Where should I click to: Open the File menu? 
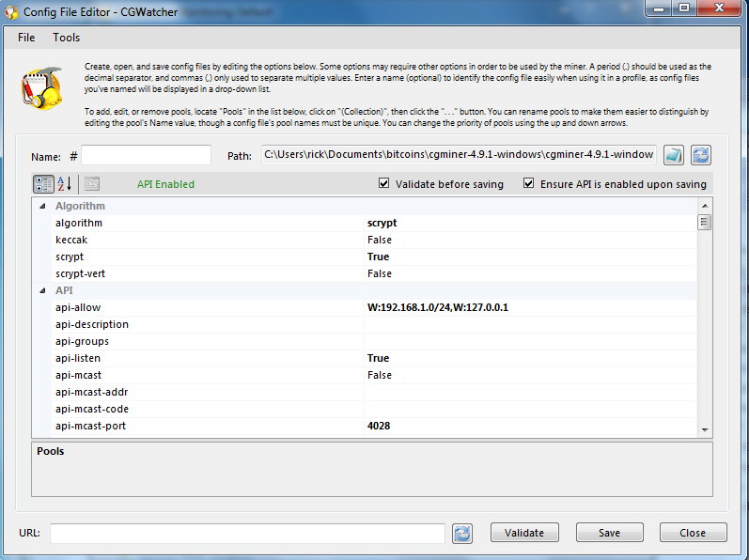coord(26,38)
